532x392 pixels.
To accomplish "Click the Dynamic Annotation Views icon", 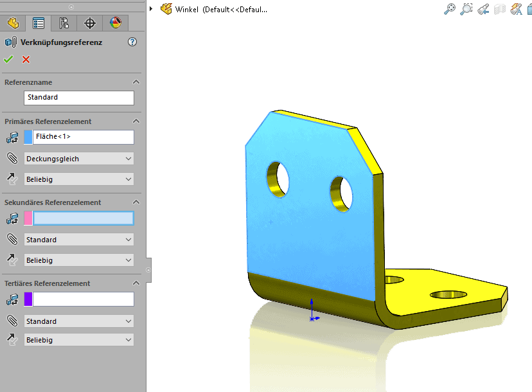I will pos(516,9).
